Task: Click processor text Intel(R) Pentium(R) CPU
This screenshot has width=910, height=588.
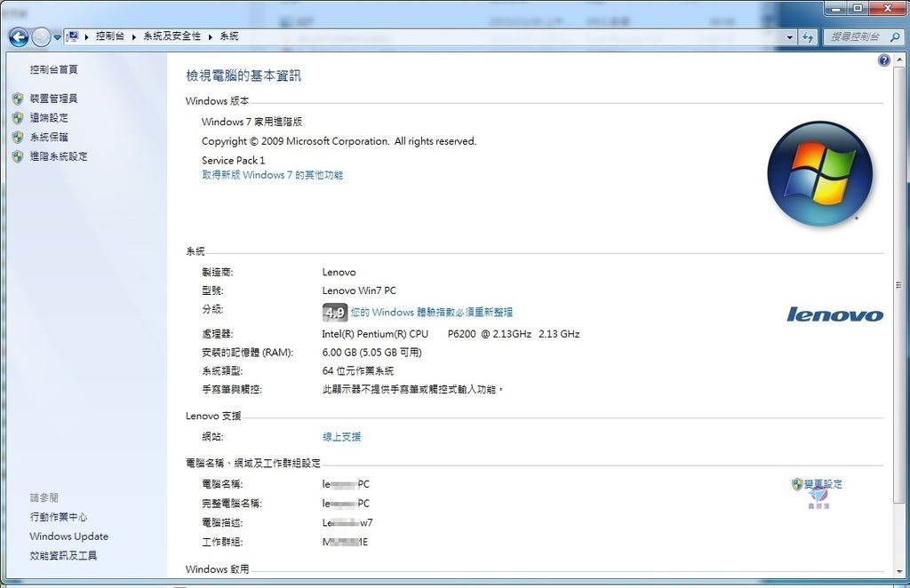Action: pos(375,334)
